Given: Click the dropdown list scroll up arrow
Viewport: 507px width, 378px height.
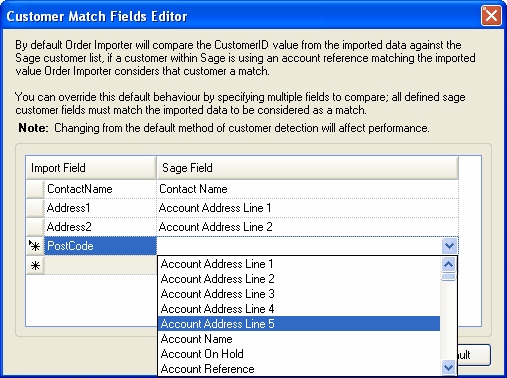Looking at the screenshot, I should tap(449, 265).
